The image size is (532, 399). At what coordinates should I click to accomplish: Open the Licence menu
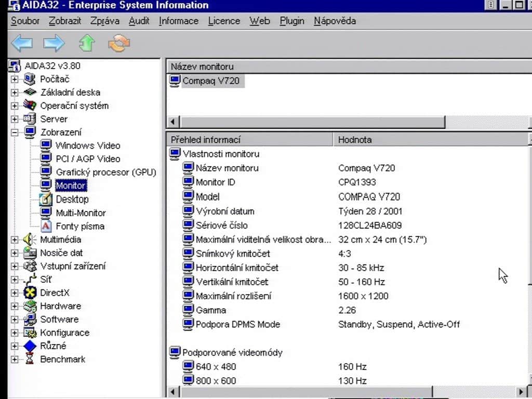(224, 21)
